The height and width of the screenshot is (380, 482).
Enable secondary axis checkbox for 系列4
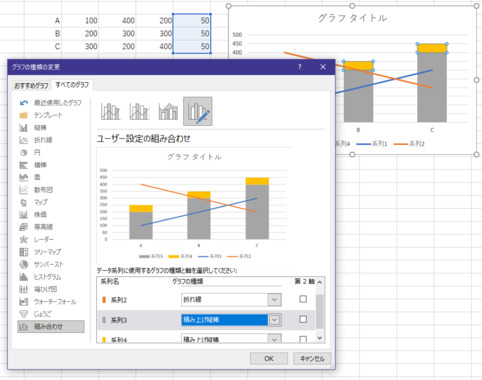pos(303,339)
